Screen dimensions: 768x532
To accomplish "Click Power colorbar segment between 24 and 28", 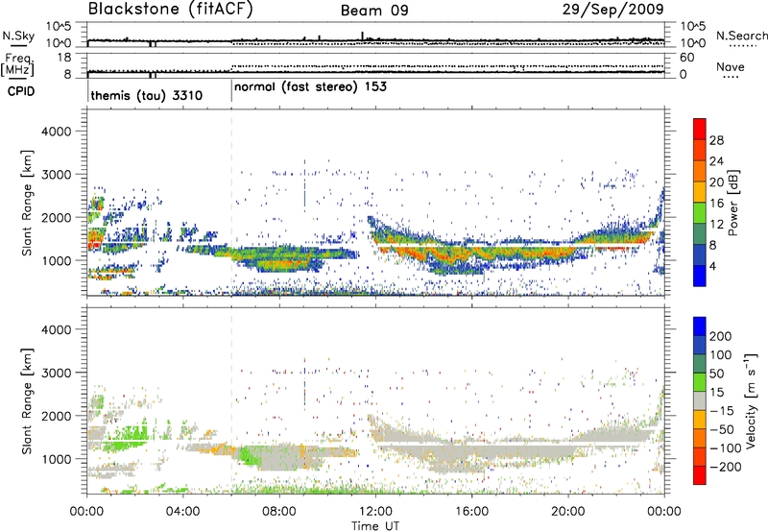I will click(x=700, y=150).
